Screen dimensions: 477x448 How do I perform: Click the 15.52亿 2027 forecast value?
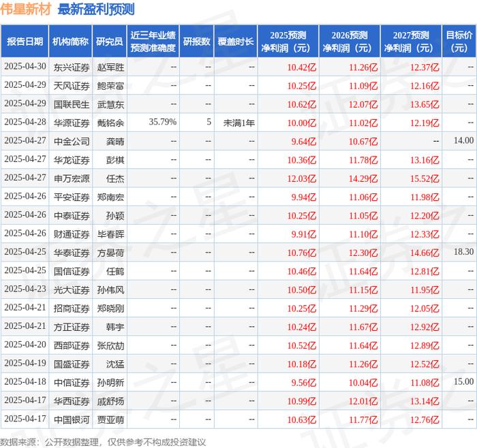click(425, 178)
